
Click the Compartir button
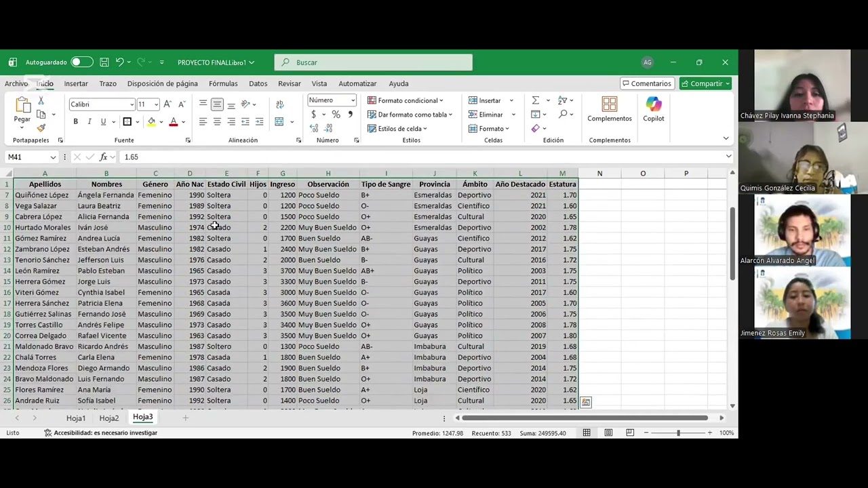click(705, 83)
